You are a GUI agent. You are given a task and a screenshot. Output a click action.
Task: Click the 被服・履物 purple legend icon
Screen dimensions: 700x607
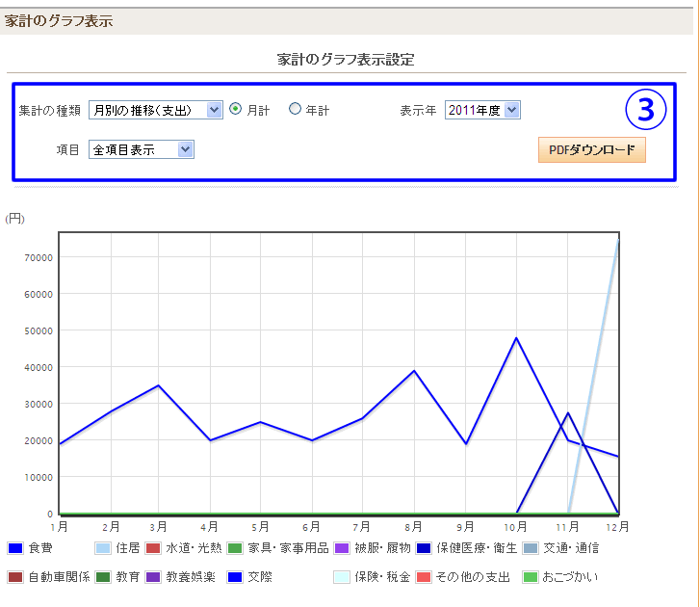point(341,548)
